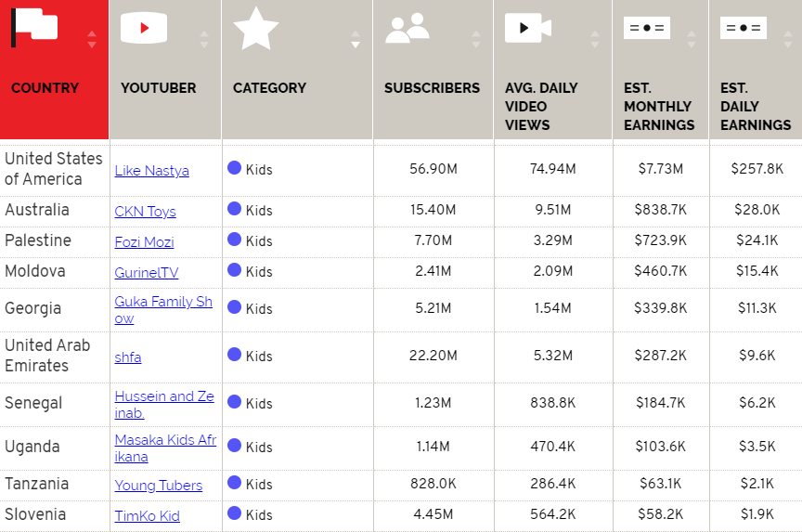
Task: Click the $257.8K daily earnings value
Action: tap(757, 169)
